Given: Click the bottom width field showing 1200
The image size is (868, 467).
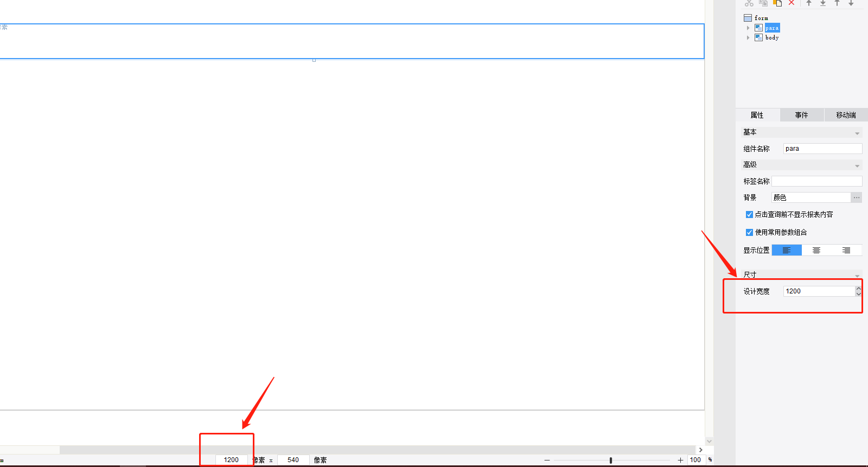Looking at the screenshot, I should (232, 460).
